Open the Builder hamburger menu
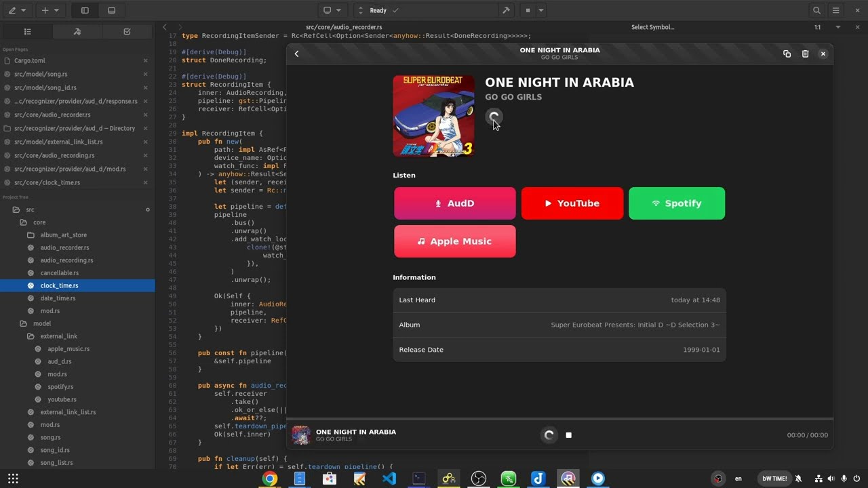The width and height of the screenshot is (868, 488). (x=835, y=10)
